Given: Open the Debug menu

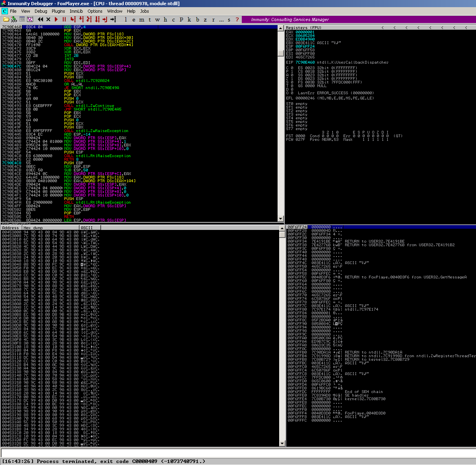Looking at the screenshot, I should pyautogui.click(x=41, y=11).
